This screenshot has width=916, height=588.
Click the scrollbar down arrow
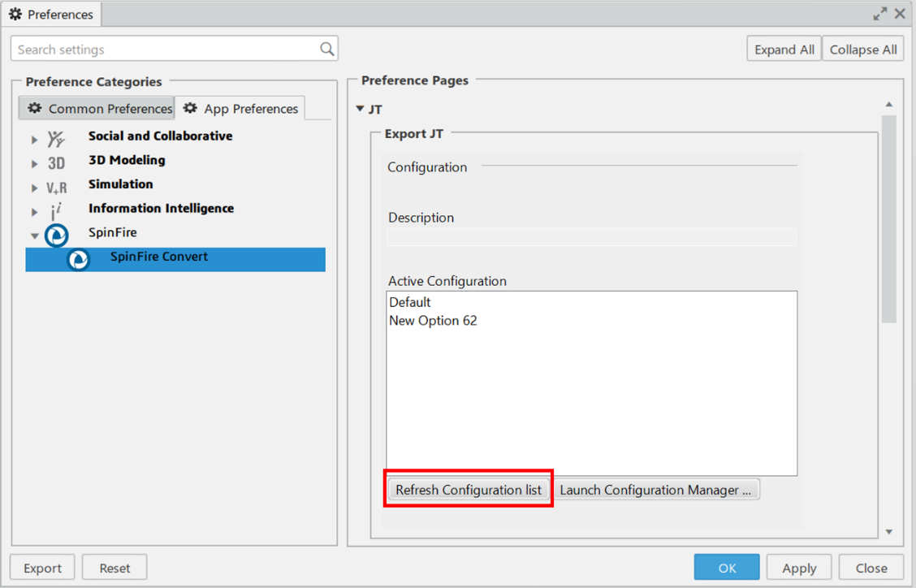click(888, 531)
